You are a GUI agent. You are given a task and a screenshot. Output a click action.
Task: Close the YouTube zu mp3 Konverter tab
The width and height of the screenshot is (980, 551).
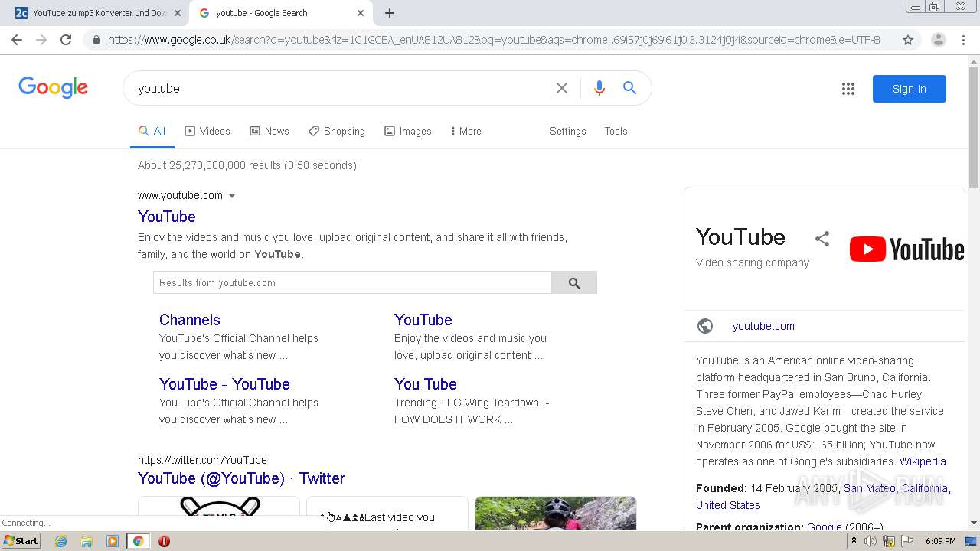coord(178,13)
